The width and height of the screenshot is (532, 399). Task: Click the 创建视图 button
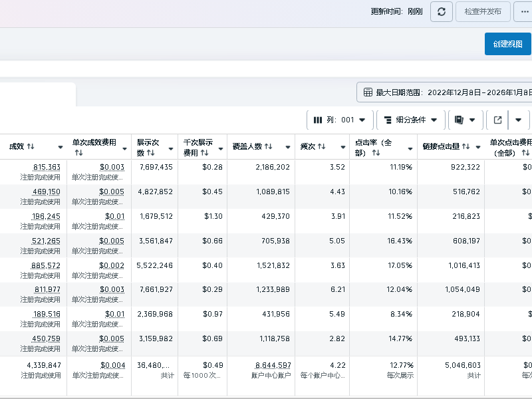tap(507, 44)
